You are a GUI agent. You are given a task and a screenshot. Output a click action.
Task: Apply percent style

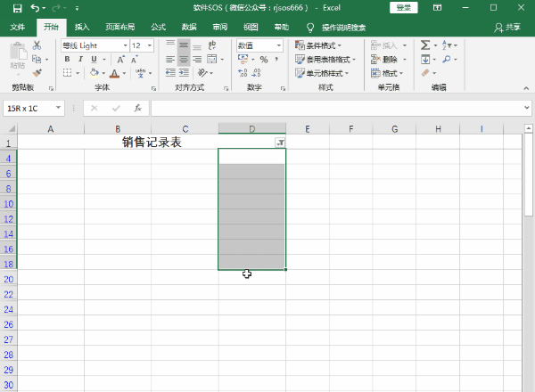point(264,60)
